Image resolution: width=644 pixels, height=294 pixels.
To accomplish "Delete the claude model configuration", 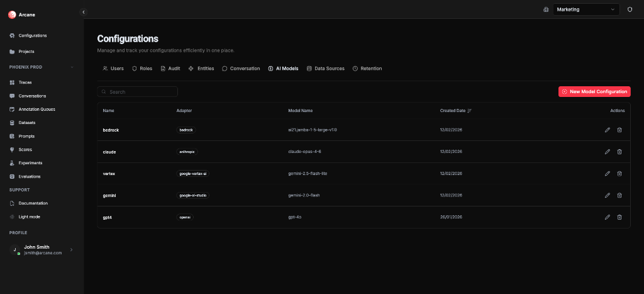I will click(x=619, y=152).
